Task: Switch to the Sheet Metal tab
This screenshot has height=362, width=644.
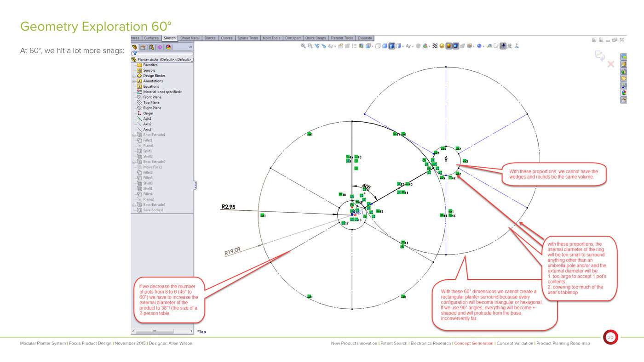Action: [x=190, y=38]
